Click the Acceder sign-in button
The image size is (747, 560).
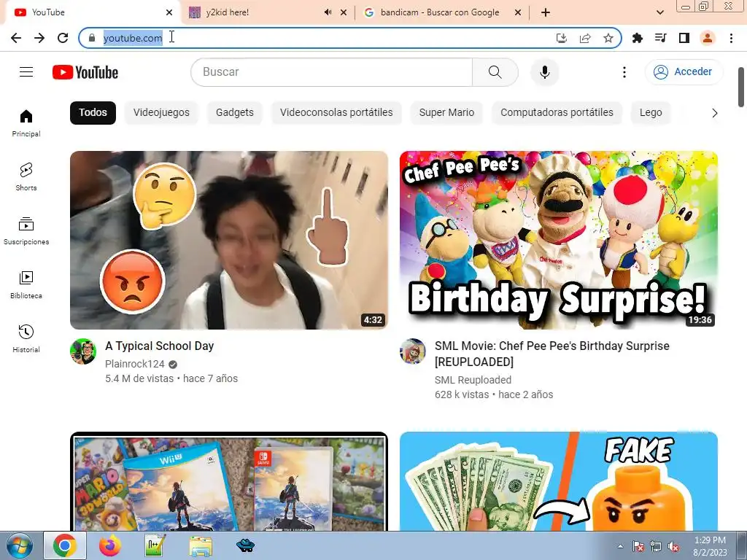(684, 72)
